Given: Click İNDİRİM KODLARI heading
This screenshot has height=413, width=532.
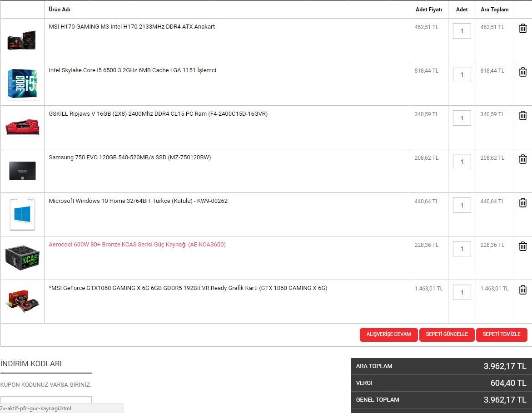Looking at the screenshot, I should 31,364.
